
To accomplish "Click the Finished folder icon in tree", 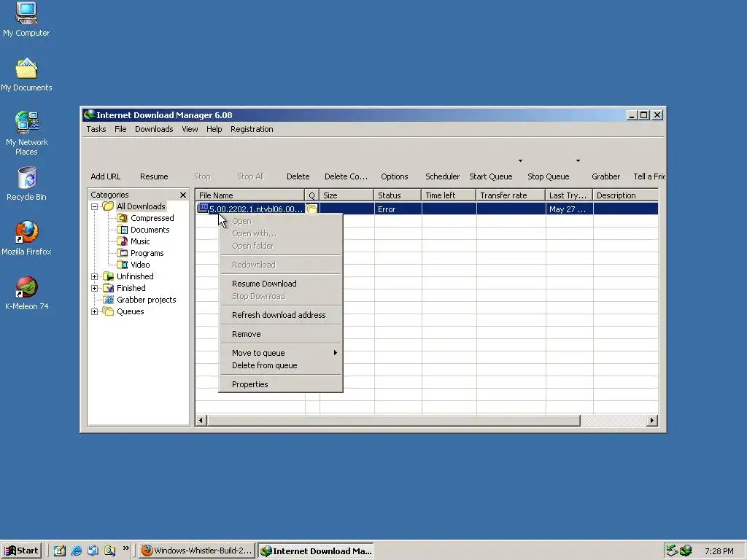I will (x=109, y=288).
